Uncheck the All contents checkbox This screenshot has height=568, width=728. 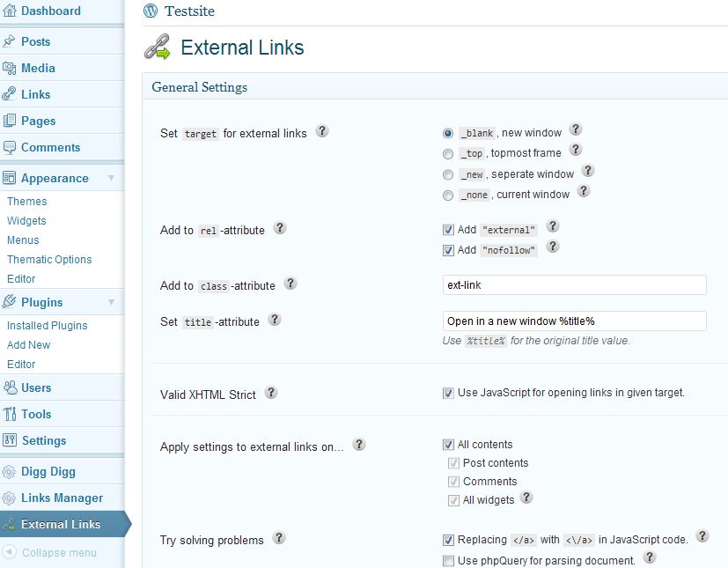click(448, 445)
